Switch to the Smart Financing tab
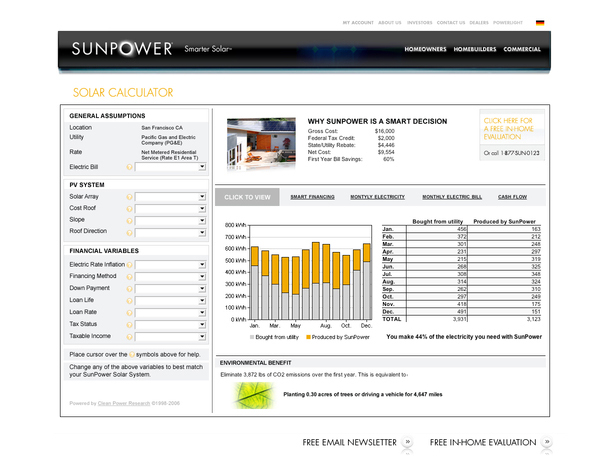 [x=312, y=197]
